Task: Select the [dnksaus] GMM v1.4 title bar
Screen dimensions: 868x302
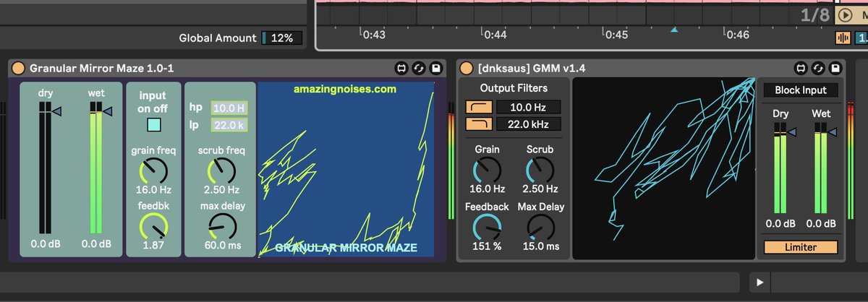Action: (x=652, y=69)
